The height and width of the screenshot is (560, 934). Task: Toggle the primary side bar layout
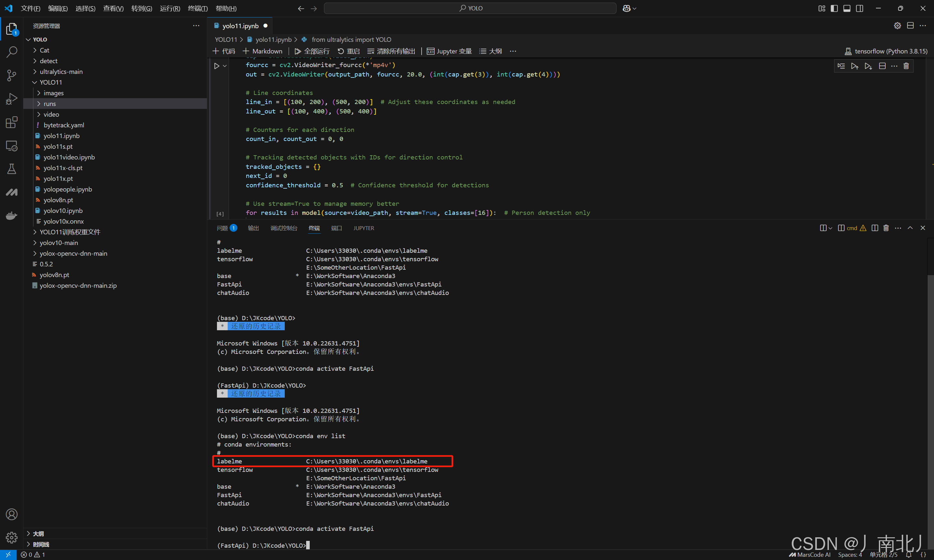(834, 8)
